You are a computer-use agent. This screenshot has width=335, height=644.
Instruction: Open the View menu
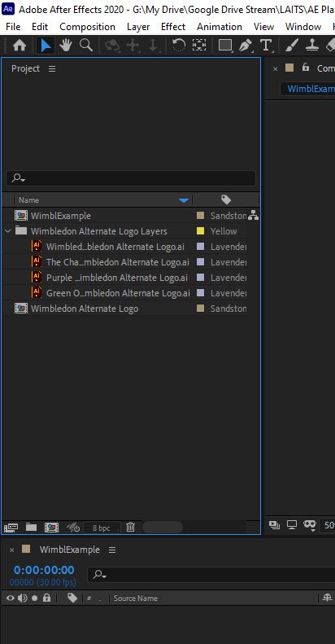coord(263,27)
